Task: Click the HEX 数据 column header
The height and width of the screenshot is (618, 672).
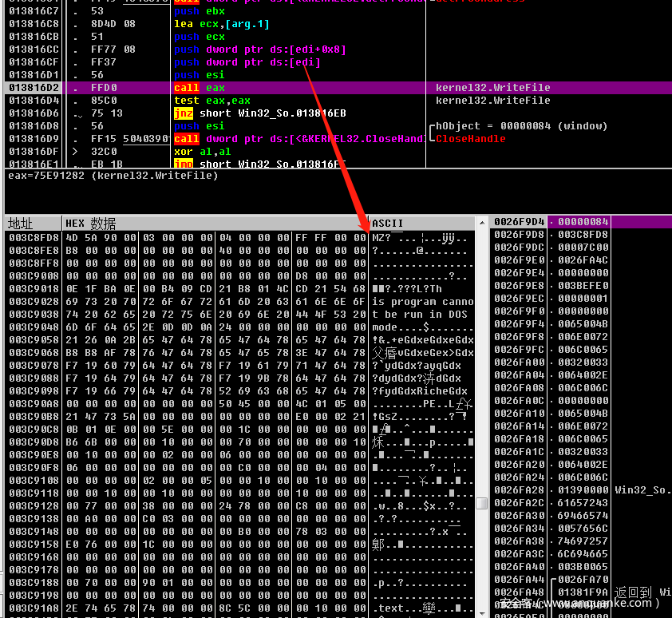Action: point(90,224)
